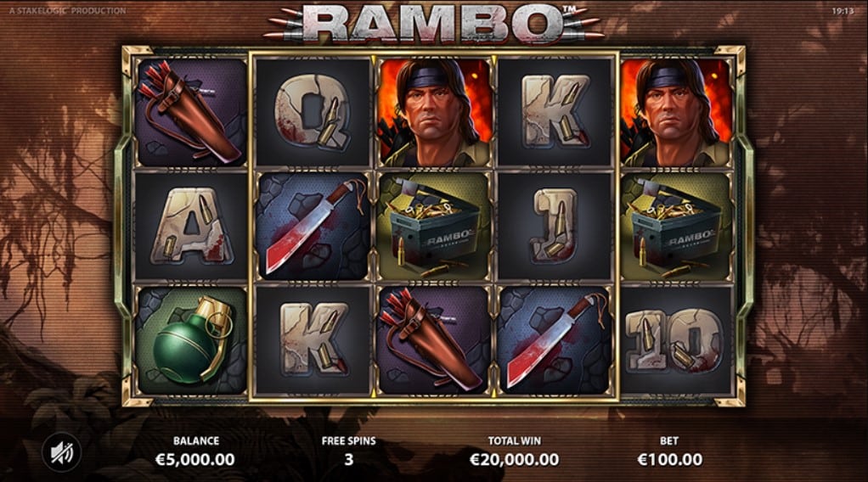
Task: Click the Rambo portrait on the rightmost reel
Action: tap(676, 112)
